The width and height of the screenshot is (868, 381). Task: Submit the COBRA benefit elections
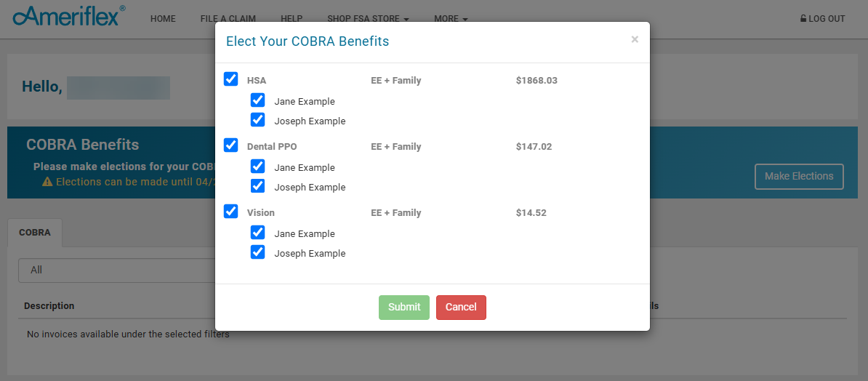[x=403, y=307]
